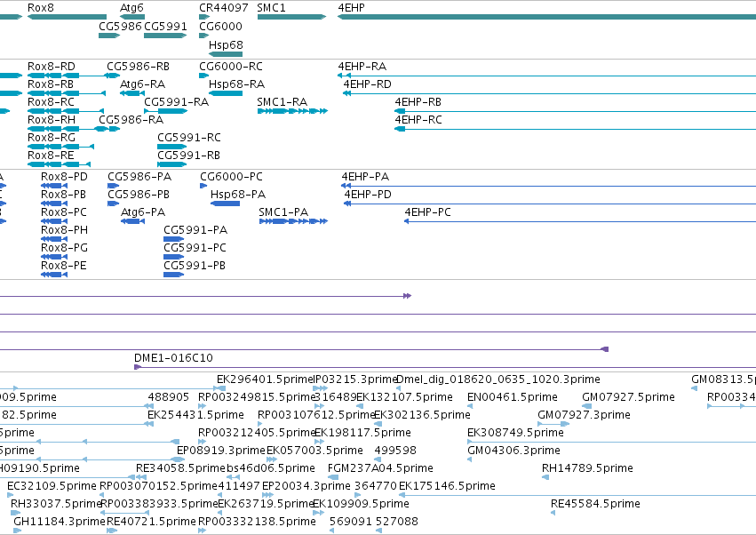Screen dimensions: 756x535
Task: Select the CG6000 gene label
Action: (x=221, y=26)
